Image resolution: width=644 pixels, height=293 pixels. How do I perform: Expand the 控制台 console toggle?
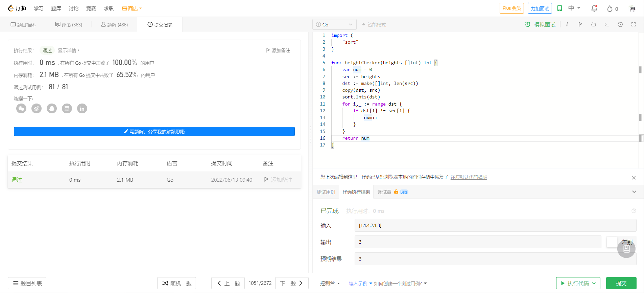330,283
